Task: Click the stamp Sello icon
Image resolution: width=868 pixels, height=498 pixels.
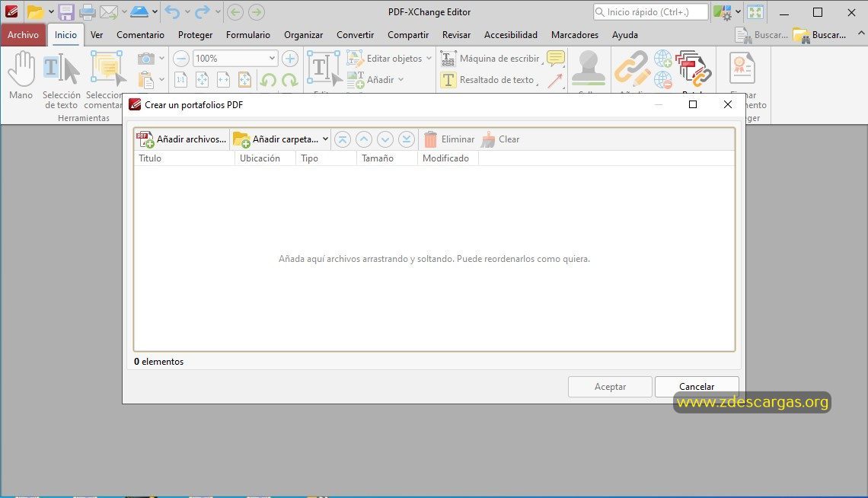Action: click(x=589, y=69)
